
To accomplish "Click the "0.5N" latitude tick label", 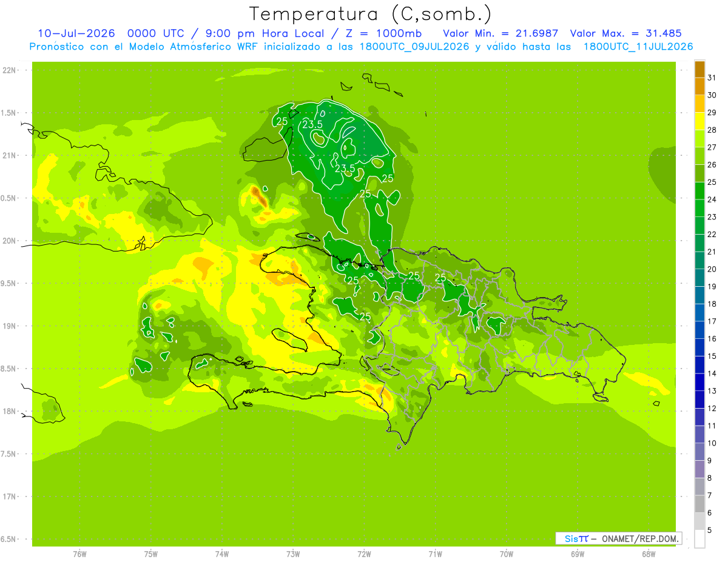I will pyautogui.click(x=8, y=198).
